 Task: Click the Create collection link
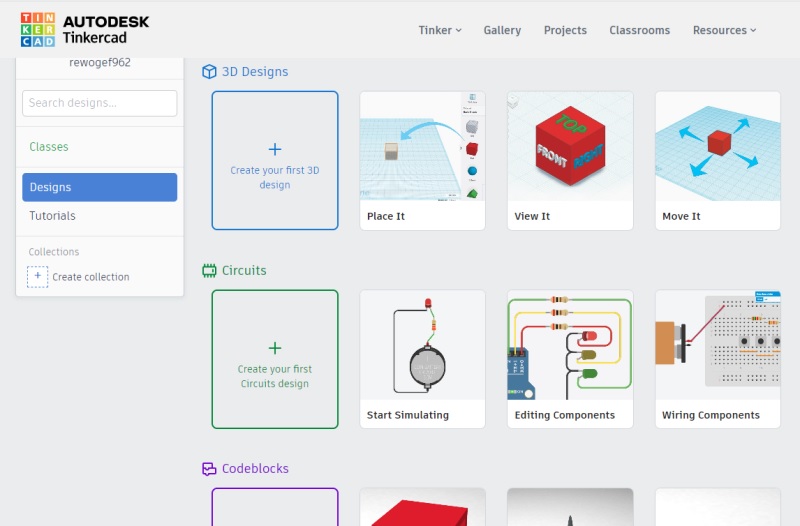coord(91,277)
